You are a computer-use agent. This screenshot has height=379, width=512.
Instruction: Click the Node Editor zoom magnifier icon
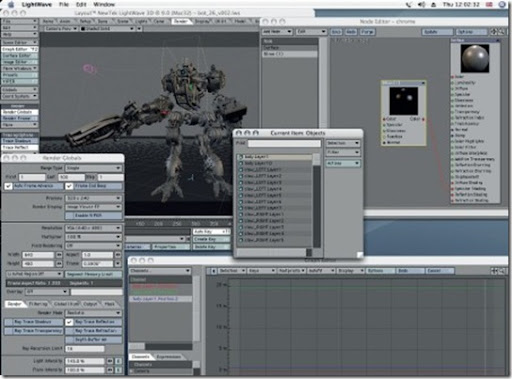pos(501,32)
